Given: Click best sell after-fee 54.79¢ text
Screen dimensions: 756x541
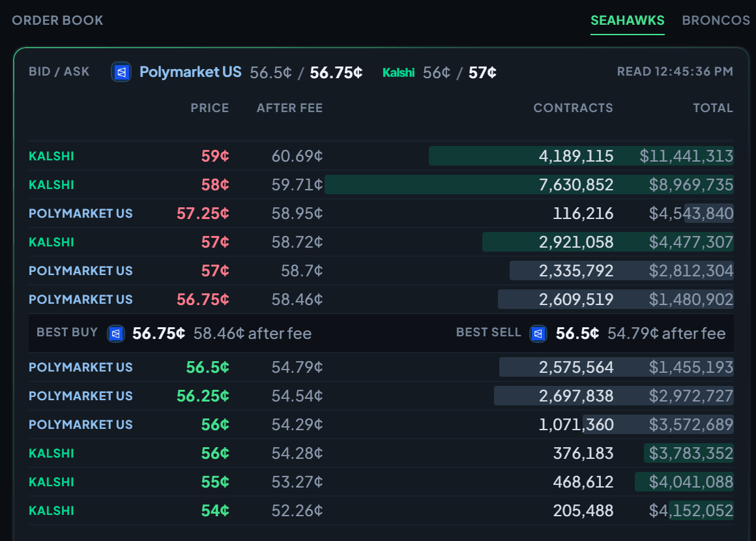Looking at the screenshot, I should (666, 333).
